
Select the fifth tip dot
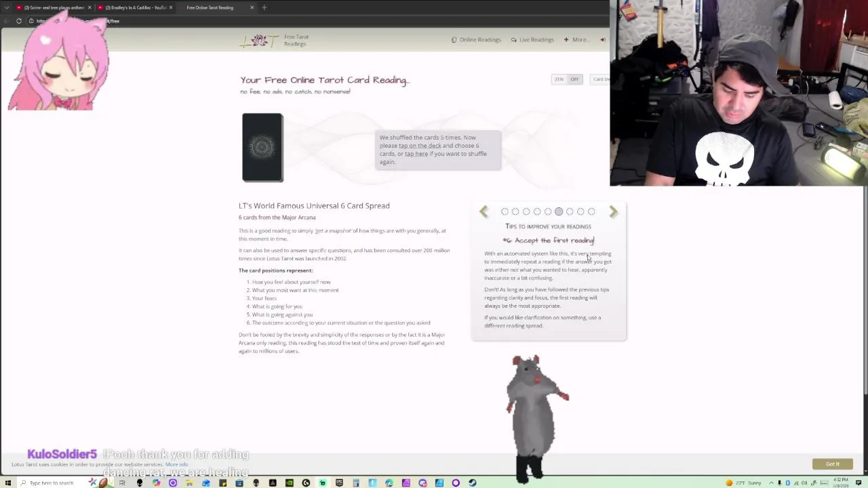tap(548, 211)
